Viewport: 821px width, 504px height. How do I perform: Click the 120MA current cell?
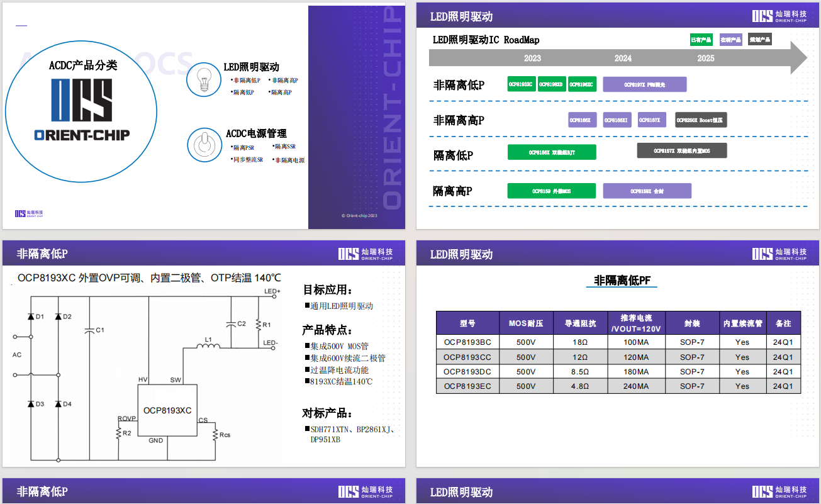coord(636,357)
